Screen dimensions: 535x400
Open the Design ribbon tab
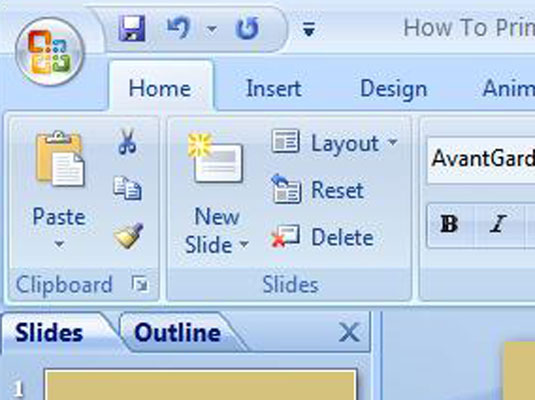coord(393,89)
